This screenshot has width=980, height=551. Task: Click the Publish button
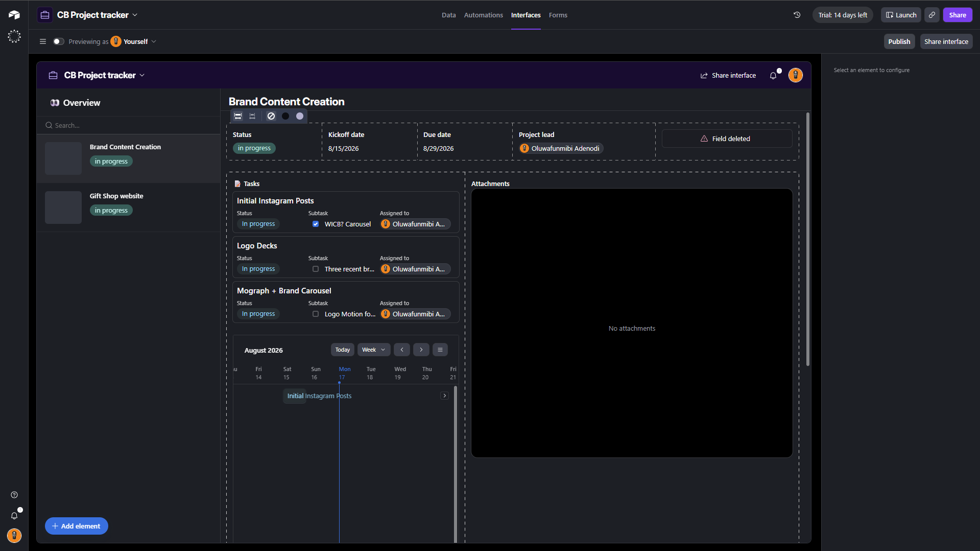pos(899,41)
